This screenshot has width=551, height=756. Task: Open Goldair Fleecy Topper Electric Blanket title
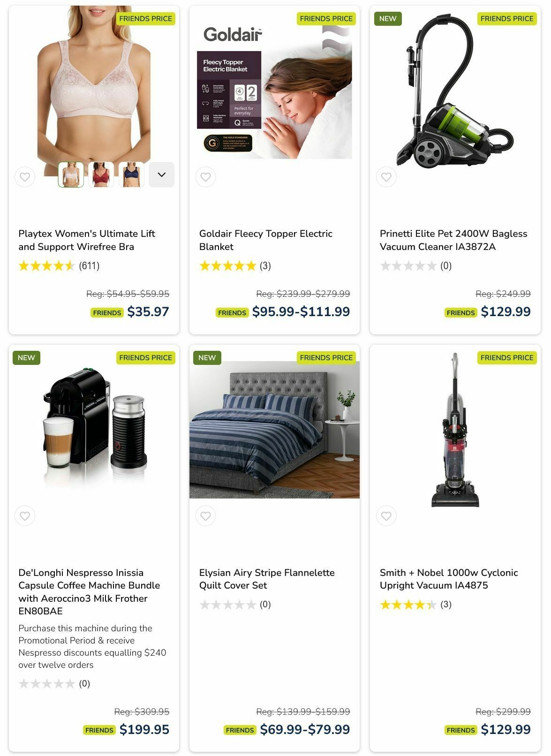(266, 240)
